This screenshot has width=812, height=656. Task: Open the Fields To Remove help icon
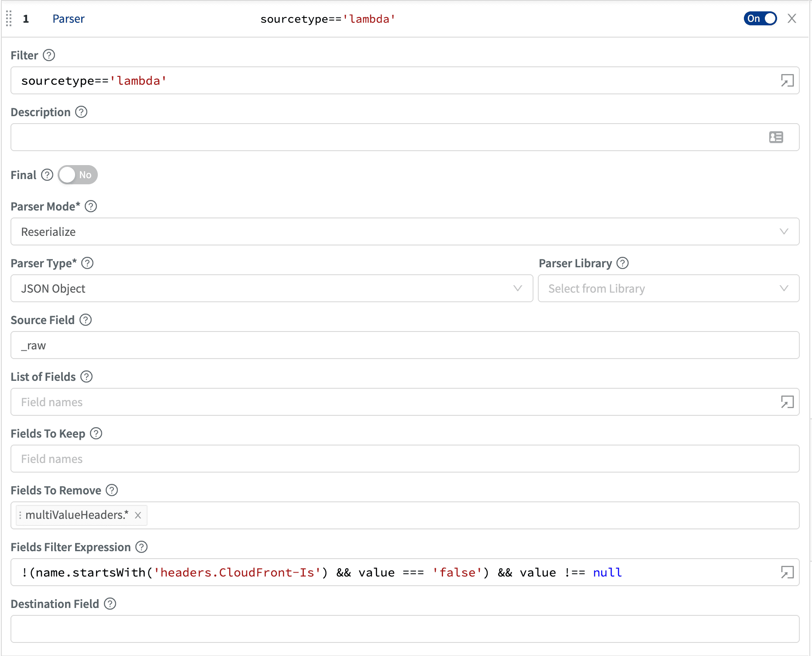point(112,490)
